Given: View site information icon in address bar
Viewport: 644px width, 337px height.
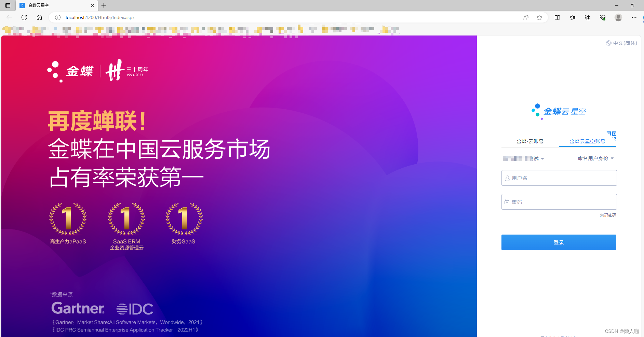Looking at the screenshot, I should click(58, 17).
